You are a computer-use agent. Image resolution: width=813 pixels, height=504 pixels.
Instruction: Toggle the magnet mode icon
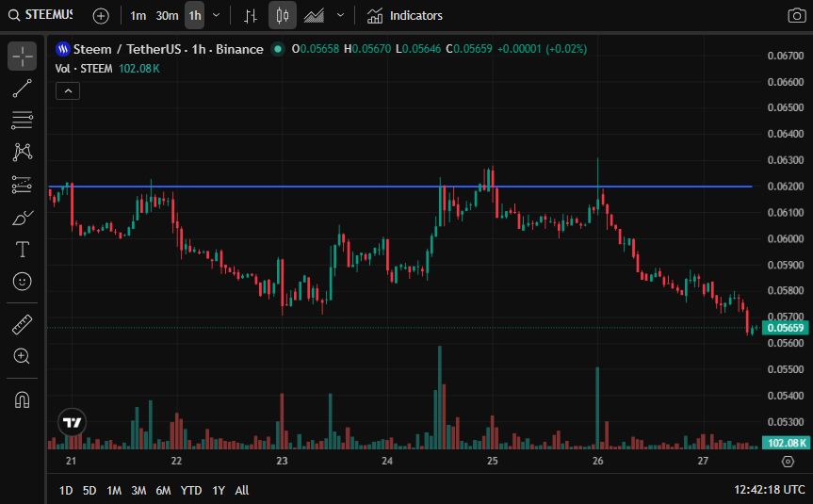tap(23, 399)
